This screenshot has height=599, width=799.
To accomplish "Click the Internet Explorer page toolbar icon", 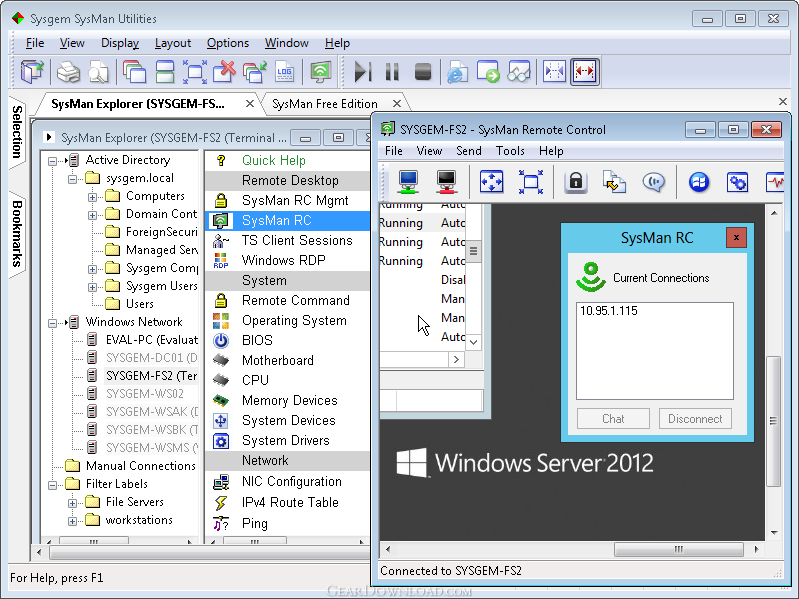I will [x=457, y=72].
